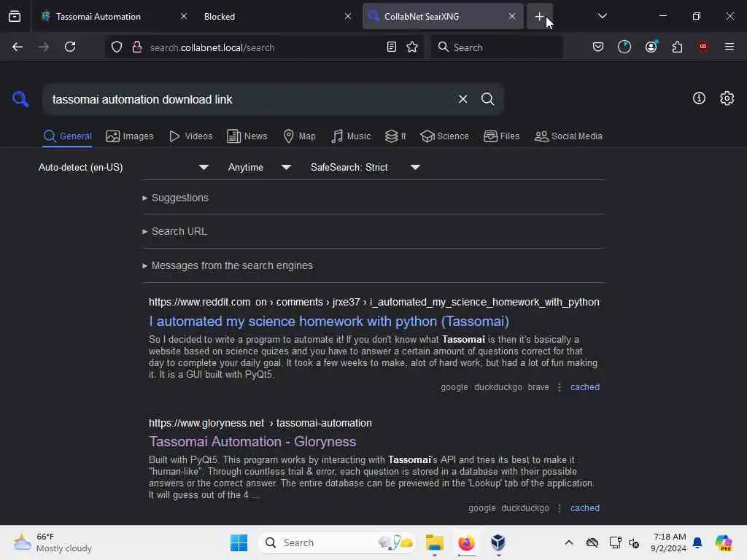Switch to the It category
Image resolution: width=747 pixels, height=560 pixels.
(x=395, y=136)
